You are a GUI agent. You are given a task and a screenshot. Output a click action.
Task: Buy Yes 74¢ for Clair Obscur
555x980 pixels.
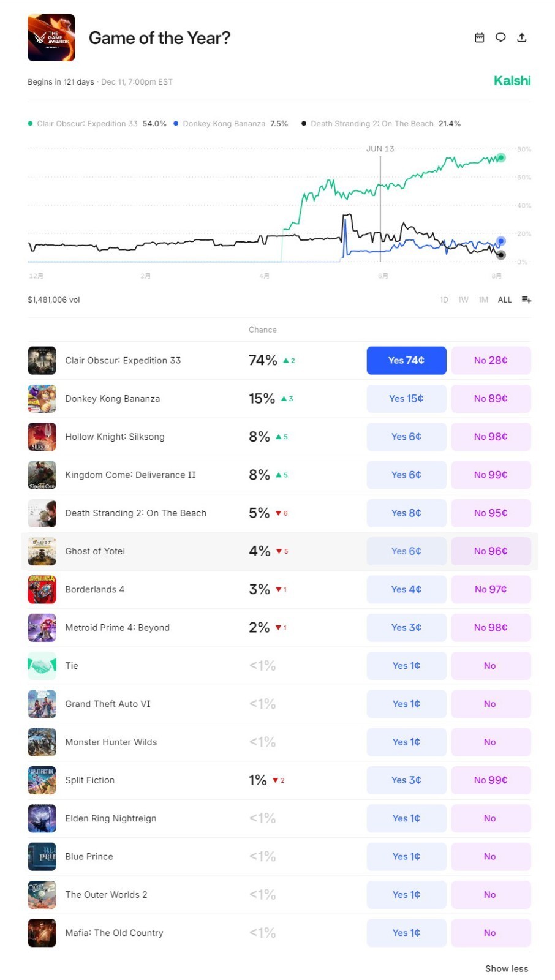pos(406,361)
